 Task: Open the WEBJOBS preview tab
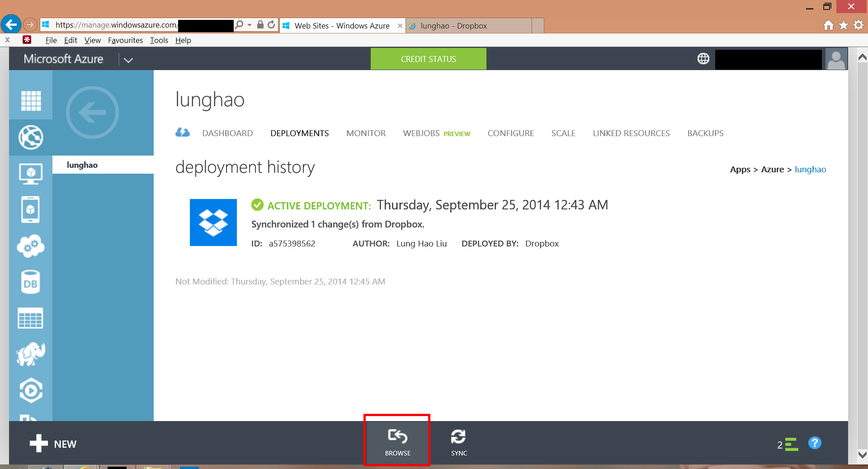pyautogui.click(x=436, y=133)
